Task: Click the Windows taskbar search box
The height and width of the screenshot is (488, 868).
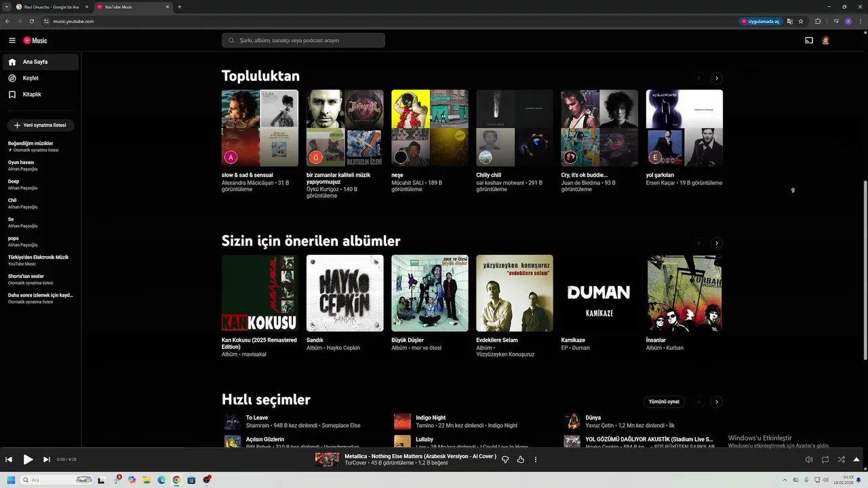Action: tap(57, 480)
